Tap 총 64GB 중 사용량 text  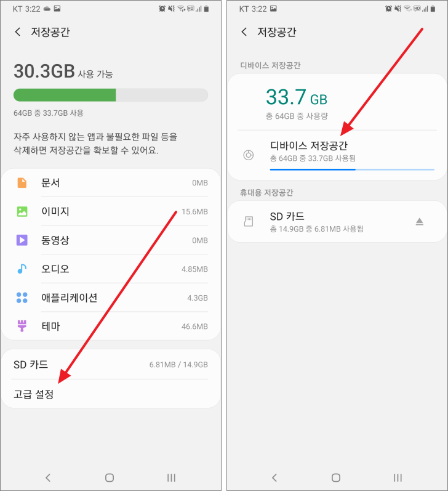coord(297,116)
